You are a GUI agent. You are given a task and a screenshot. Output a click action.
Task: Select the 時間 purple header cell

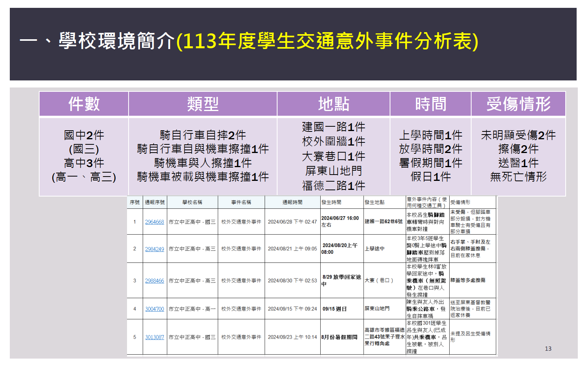pos(430,104)
